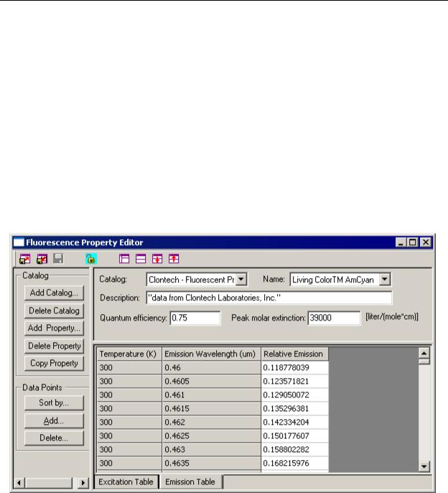
Task: Switch to the Emission Table tab
Action: 190,482
